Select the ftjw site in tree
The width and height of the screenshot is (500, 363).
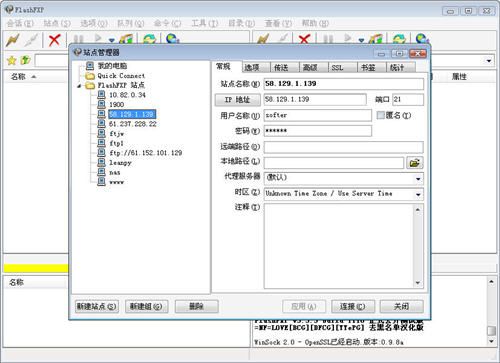tap(116, 134)
